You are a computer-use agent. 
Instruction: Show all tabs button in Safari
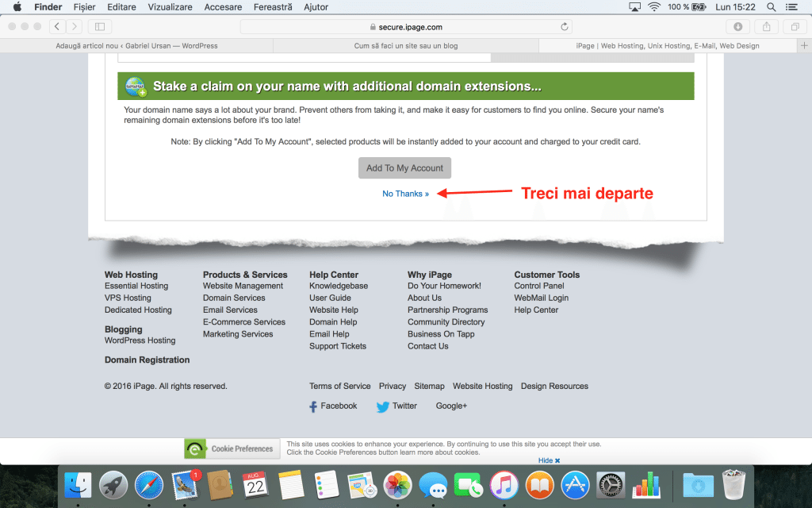point(795,26)
